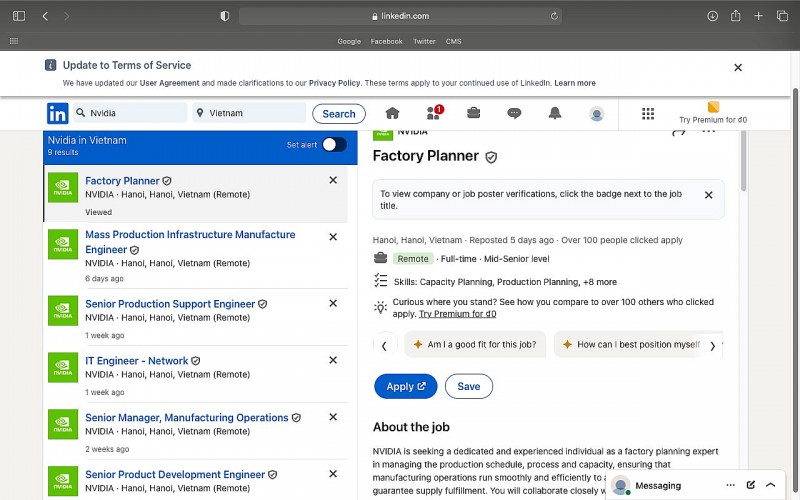Click 'Am I a good fit for this job?' chip
The height and width of the screenshot is (500, 800).
pos(475,344)
